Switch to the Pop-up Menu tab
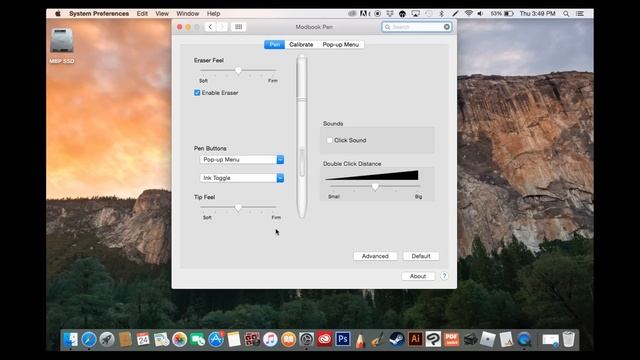Screen dimensions: 640x360 [340, 44]
